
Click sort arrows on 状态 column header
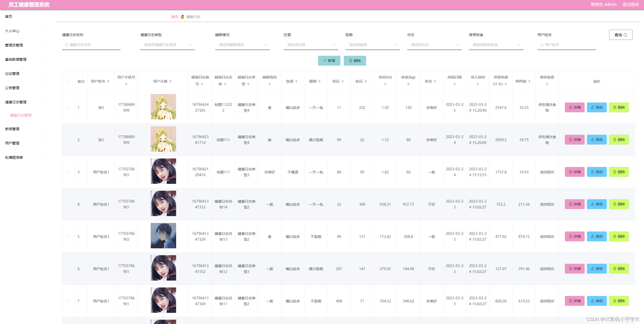(435, 81)
